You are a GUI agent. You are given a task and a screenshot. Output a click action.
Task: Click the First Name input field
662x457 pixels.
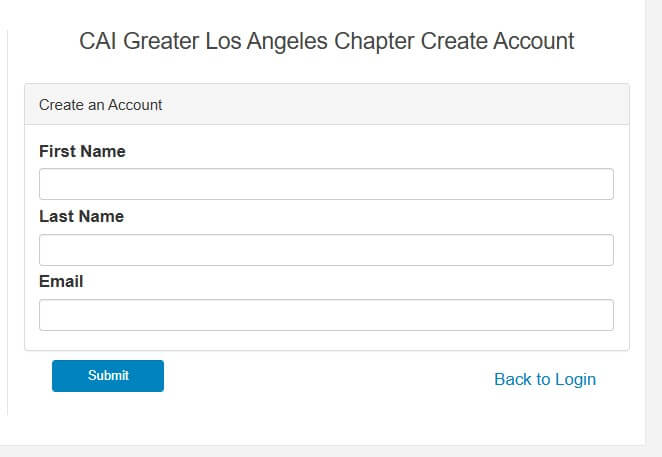tap(326, 184)
